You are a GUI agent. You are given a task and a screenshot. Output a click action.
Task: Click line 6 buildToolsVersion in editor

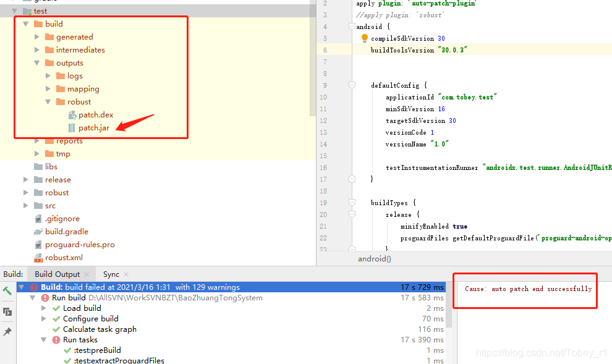tap(419, 50)
